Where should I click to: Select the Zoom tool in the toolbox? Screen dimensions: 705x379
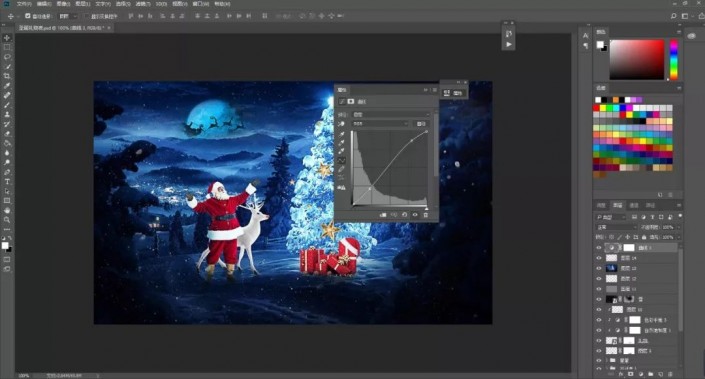click(7, 220)
